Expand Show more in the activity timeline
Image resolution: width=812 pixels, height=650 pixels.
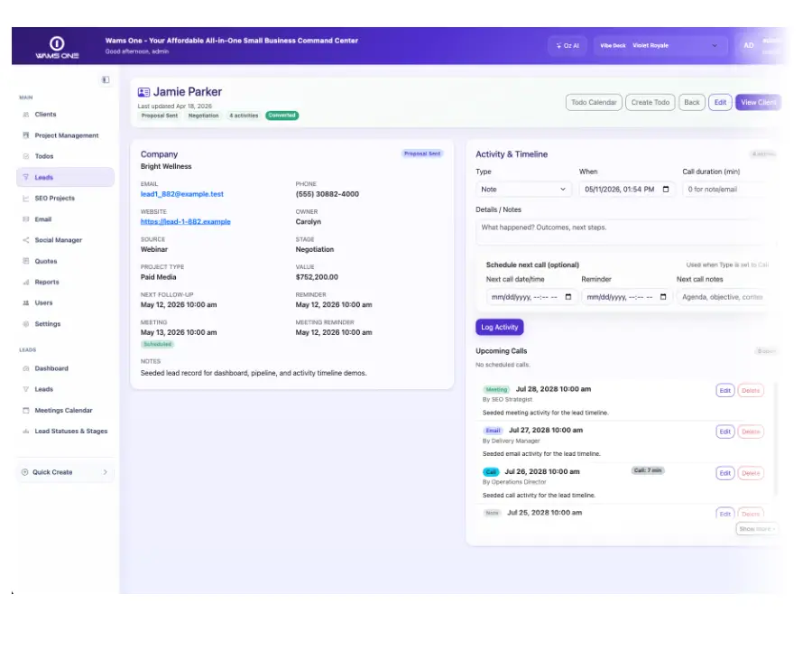pos(756,529)
